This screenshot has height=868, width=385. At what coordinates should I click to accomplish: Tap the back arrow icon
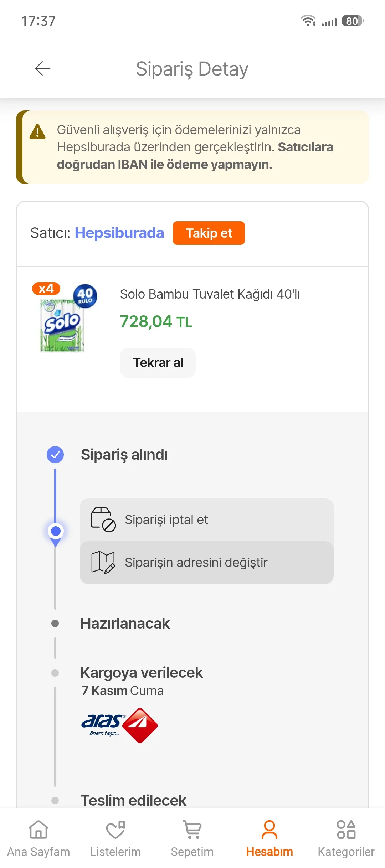click(43, 68)
